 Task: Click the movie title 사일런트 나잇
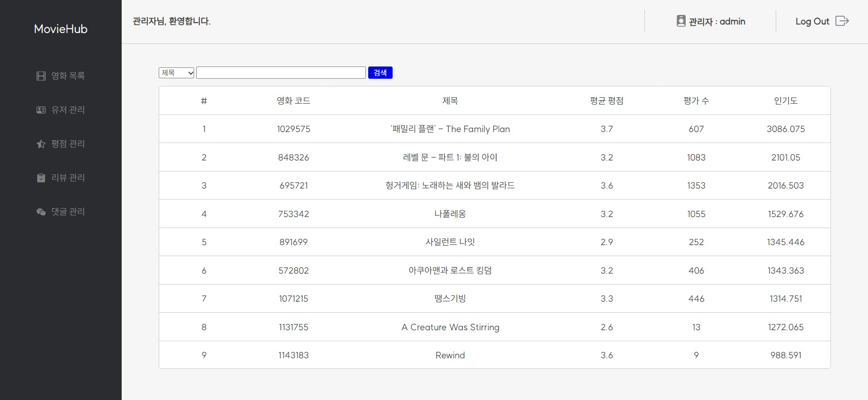click(x=450, y=242)
